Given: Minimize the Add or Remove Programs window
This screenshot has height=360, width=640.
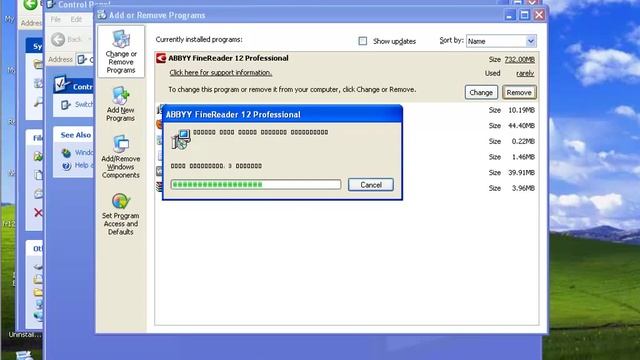Looking at the screenshot, I should coord(509,15).
